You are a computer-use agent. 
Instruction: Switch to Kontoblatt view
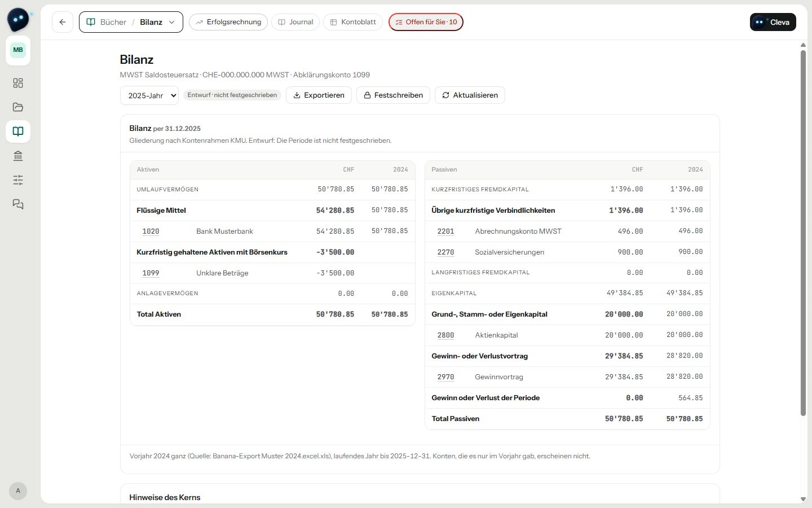click(353, 22)
